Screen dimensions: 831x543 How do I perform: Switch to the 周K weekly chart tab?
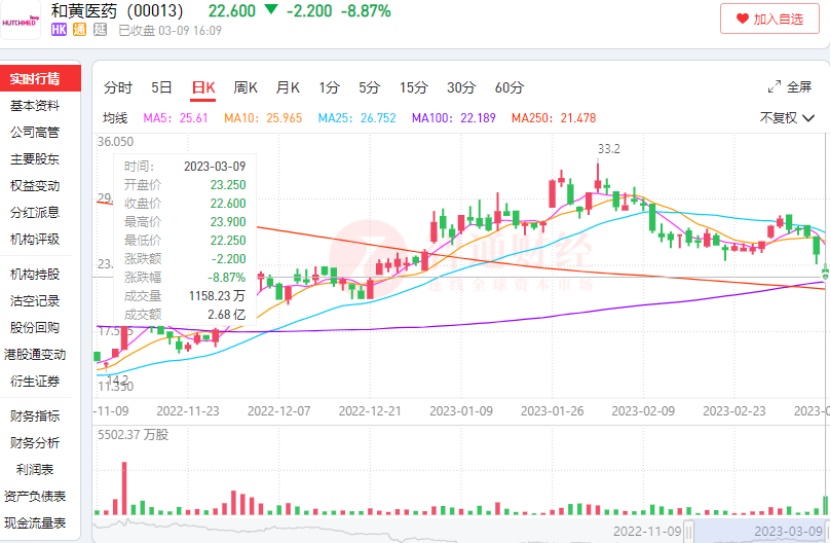click(246, 87)
